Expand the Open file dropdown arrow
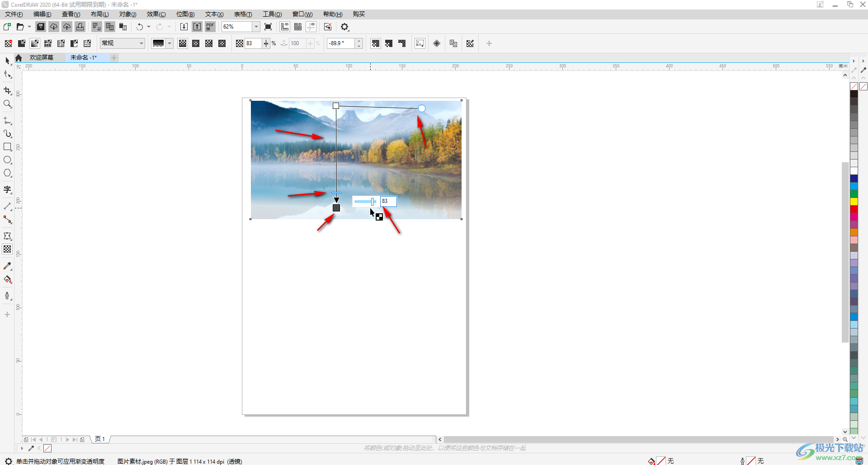868x465 pixels. point(29,27)
